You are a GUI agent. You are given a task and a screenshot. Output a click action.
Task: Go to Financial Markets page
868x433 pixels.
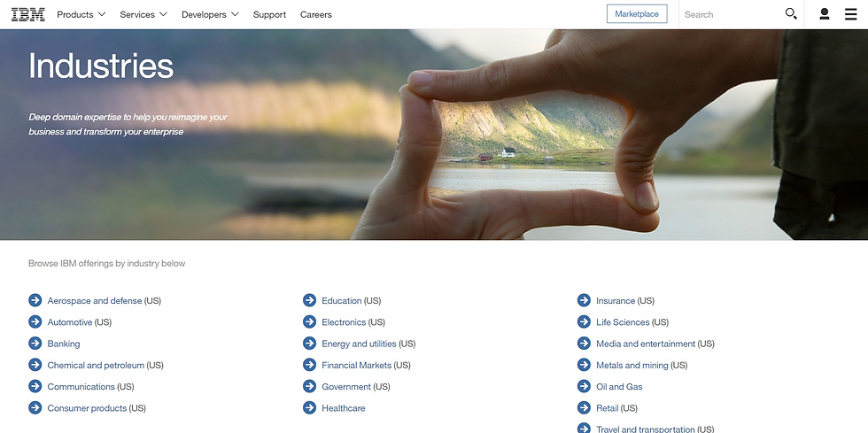[x=356, y=366]
